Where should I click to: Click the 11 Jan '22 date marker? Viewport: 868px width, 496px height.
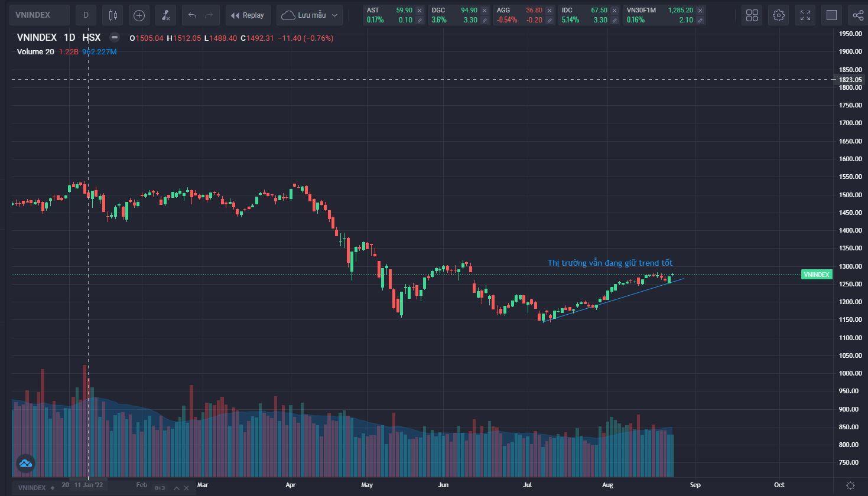(89, 485)
